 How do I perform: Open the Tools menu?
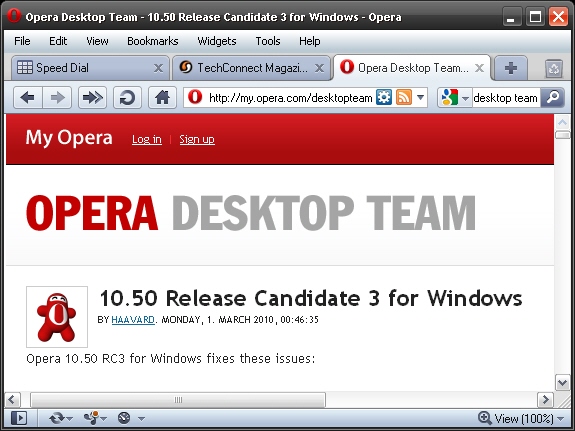tap(268, 41)
